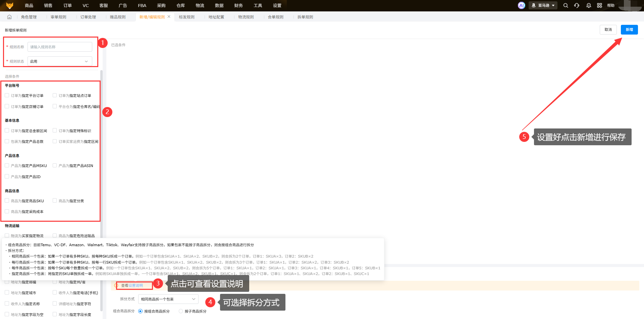This screenshot has width=644, height=319.
Task: Open the 财务 menu
Action: click(238, 5)
